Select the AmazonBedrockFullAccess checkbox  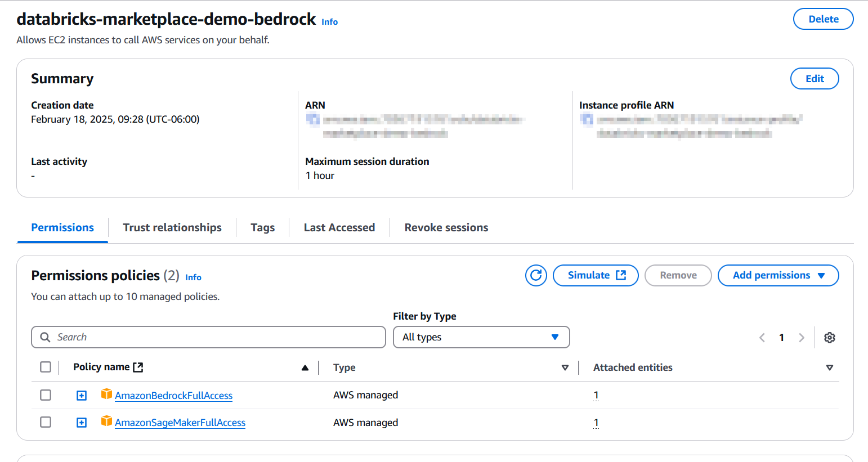(x=46, y=395)
